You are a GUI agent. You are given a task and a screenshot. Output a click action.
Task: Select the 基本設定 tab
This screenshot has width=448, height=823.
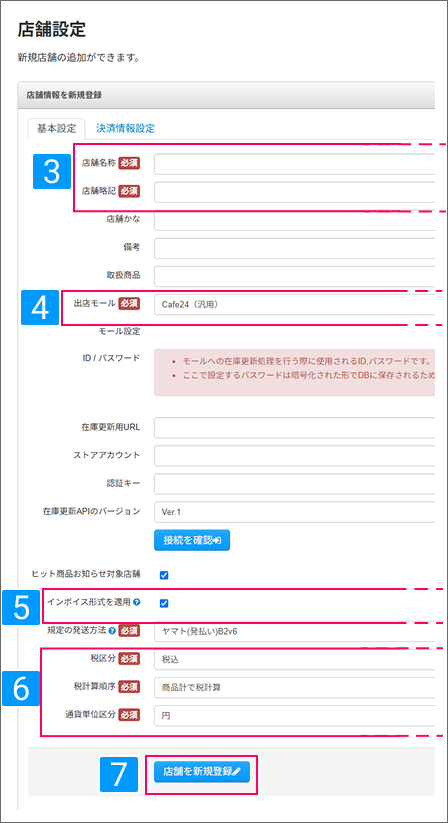coord(56,128)
